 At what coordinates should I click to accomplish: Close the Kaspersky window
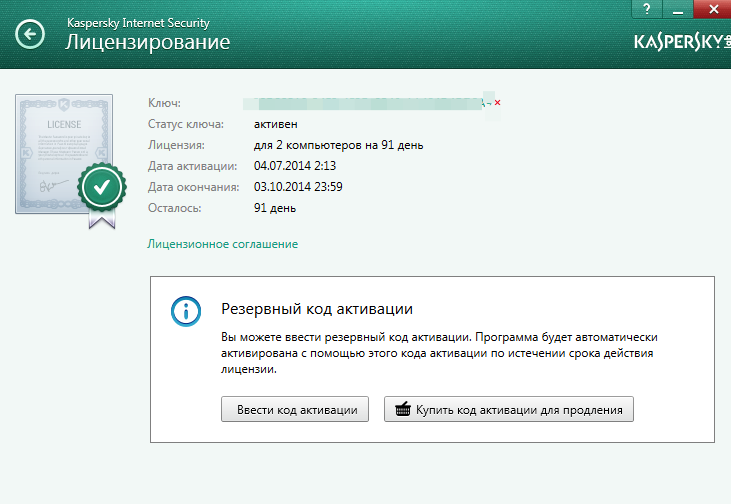pyautogui.click(x=713, y=9)
